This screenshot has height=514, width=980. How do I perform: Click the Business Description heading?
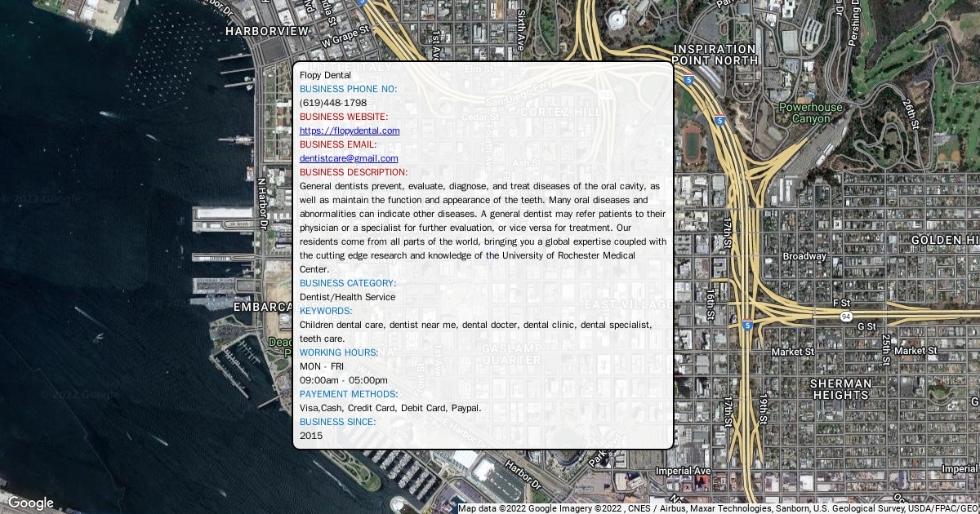[354, 172]
